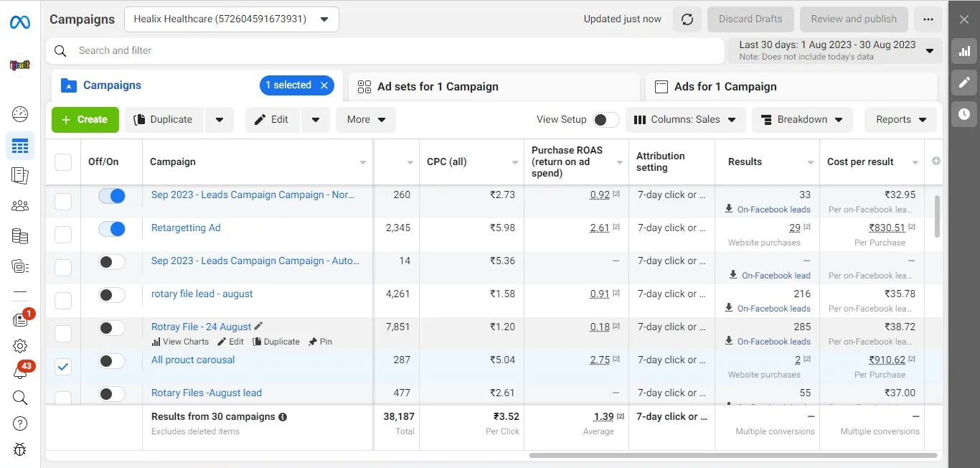Screen dimensions: 980x468
Task: Click the horizontal scrollbar below the table
Action: point(732,455)
